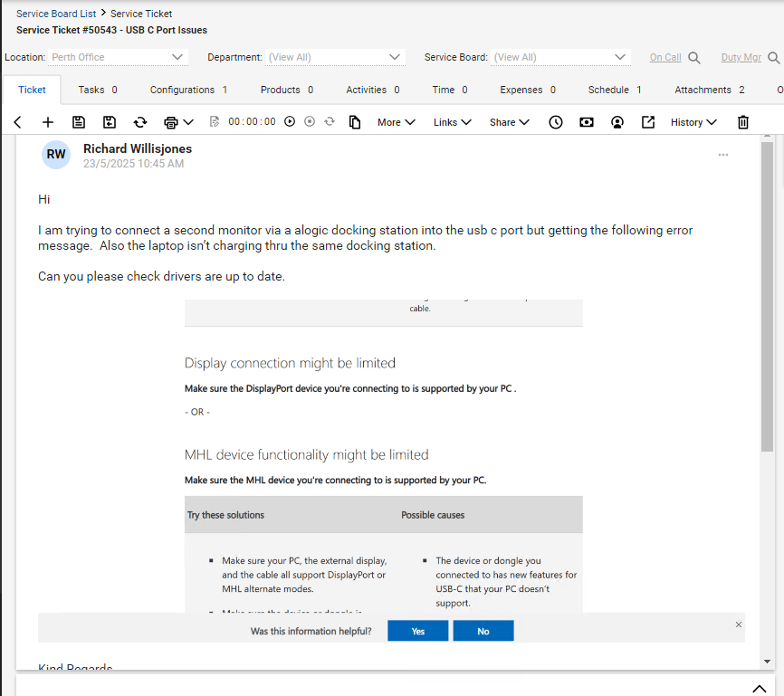The width and height of the screenshot is (784, 696).
Task: Refresh the ticket with the refresh icon
Action: (140, 122)
